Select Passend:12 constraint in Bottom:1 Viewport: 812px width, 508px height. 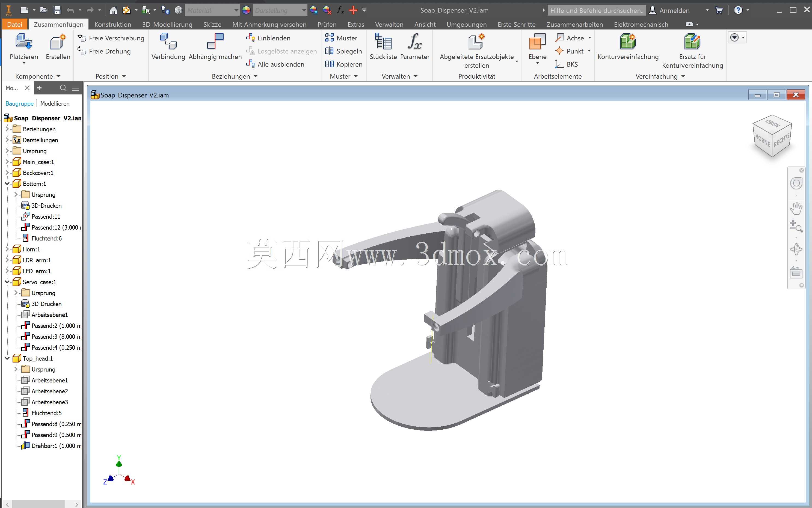click(x=51, y=227)
